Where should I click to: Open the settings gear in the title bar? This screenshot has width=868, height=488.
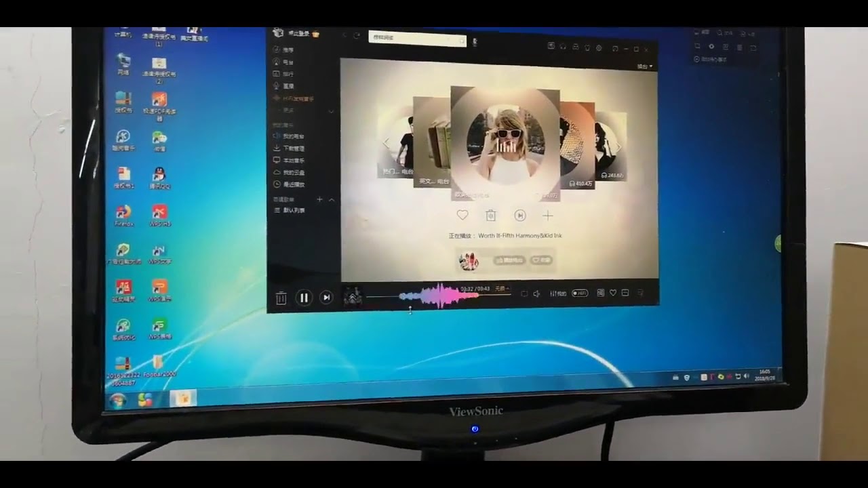(x=599, y=47)
